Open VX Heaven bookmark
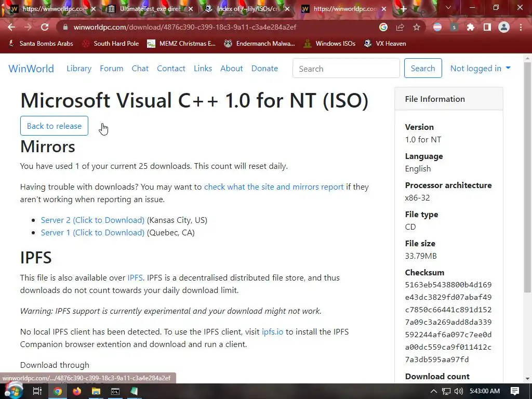 (385, 44)
